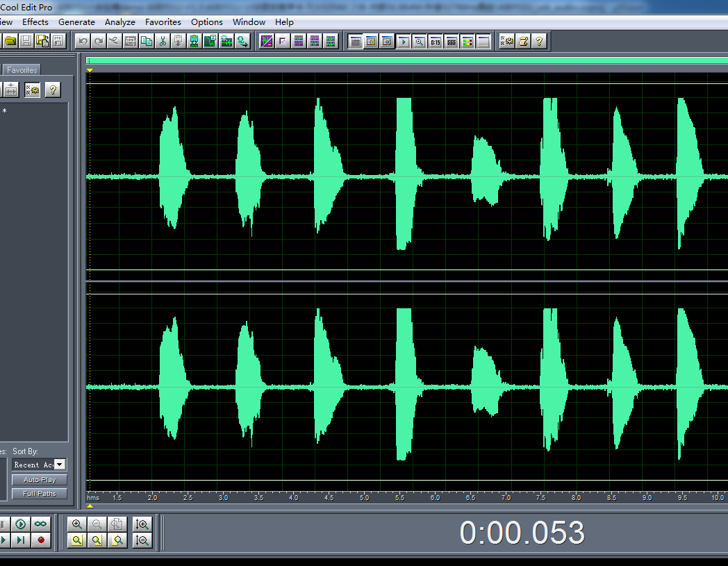
Task: Click the 0:00.053 time display
Action: coord(522,533)
